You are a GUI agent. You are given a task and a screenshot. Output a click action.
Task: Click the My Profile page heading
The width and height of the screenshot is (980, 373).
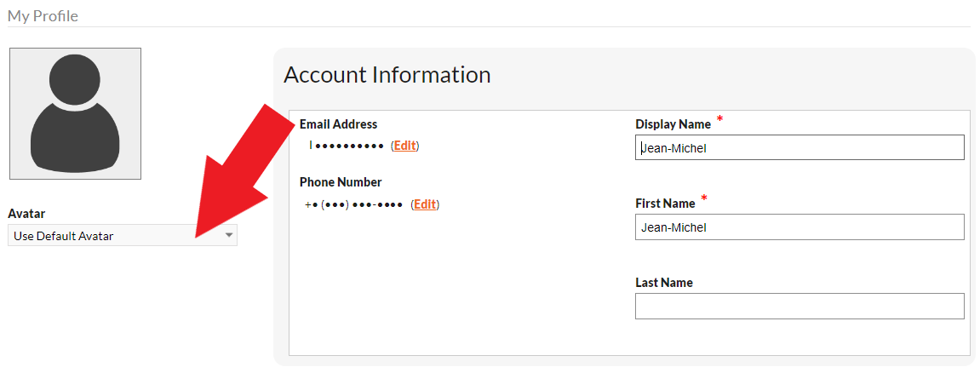coord(43,15)
